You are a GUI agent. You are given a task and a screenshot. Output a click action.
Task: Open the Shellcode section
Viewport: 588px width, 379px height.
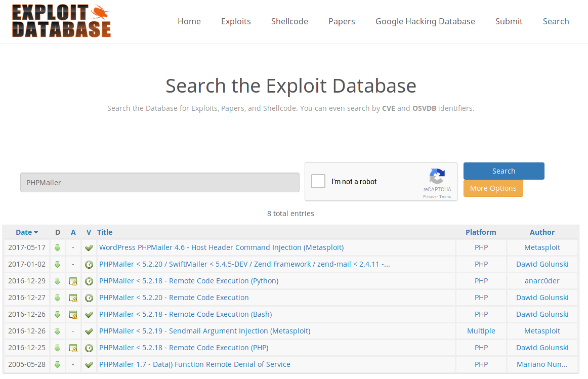point(289,21)
